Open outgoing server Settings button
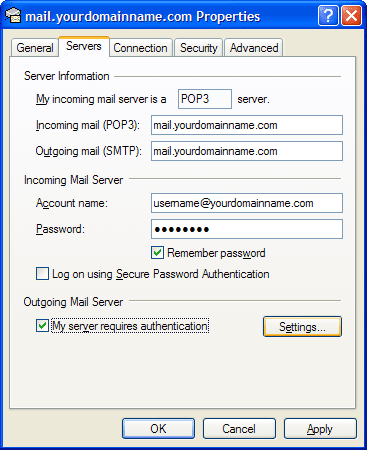The image size is (367, 450). pos(302,327)
